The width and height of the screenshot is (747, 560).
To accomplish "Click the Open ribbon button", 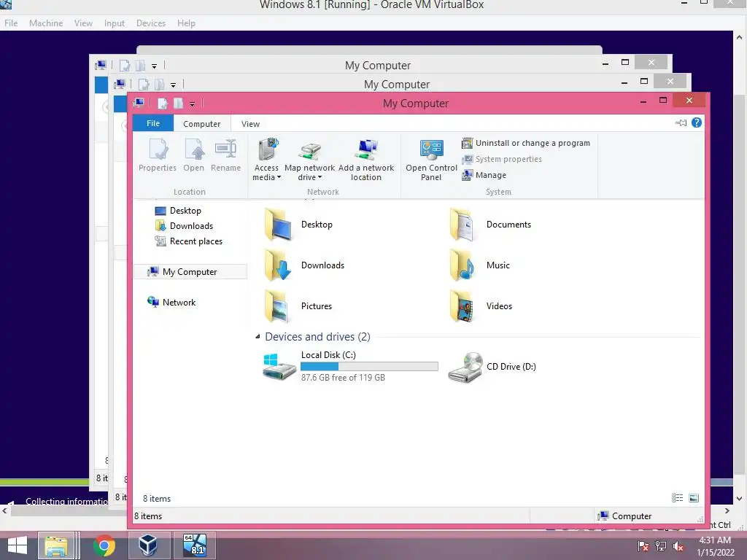I will (x=194, y=155).
